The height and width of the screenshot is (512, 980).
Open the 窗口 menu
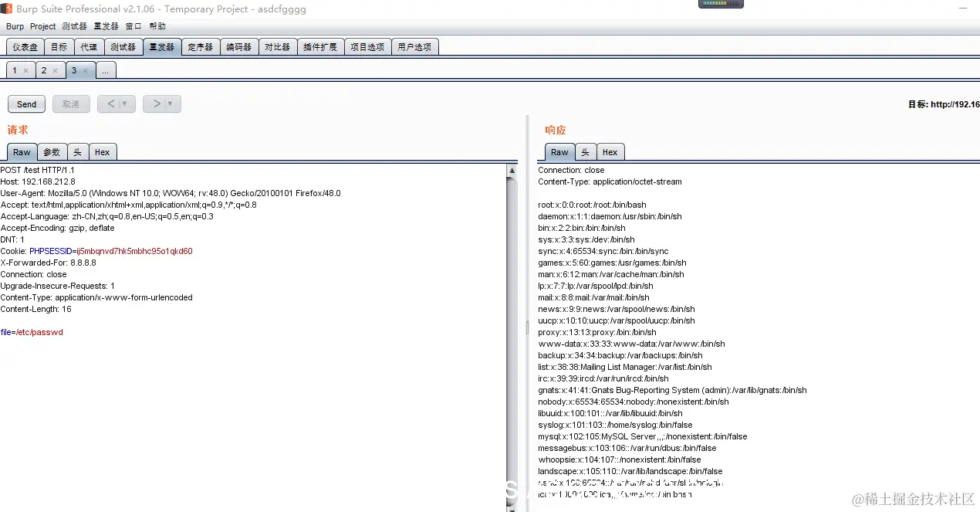pos(133,26)
